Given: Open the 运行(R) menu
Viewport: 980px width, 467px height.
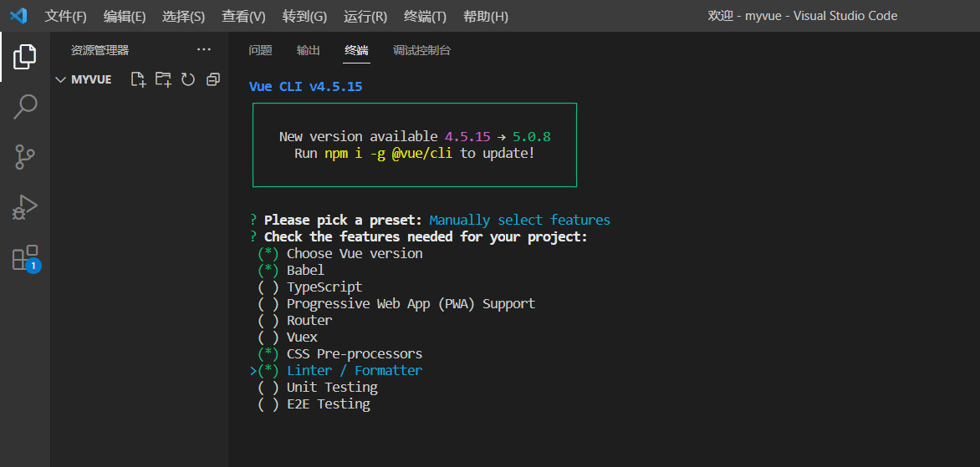Looking at the screenshot, I should click(365, 16).
